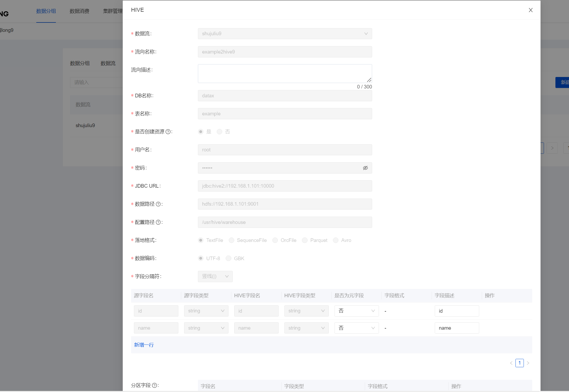This screenshot has width=569, height=392.
Task: Open 是否为元字段 dropdown in id row
Action: coord(356,311)
